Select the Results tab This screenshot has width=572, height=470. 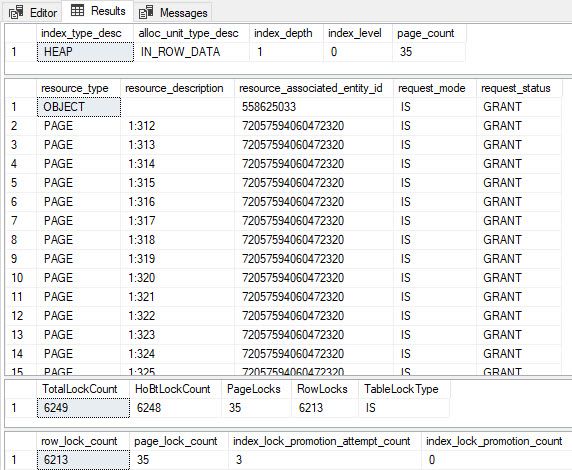(98, 11)
